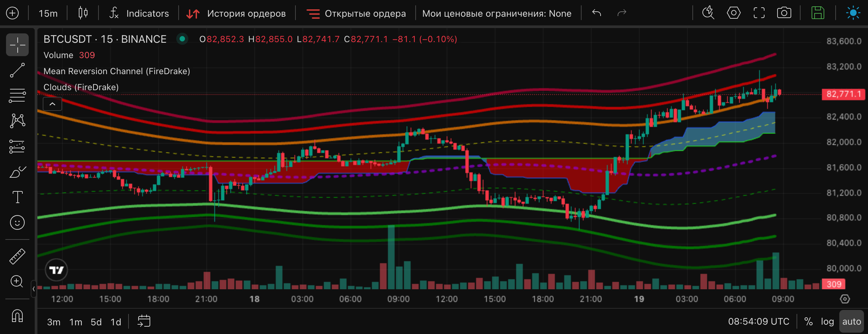Screen dimensions: 868x334
Task: Open timezone menu at 08:54:09 UTC
Action: [x=758, y=322]
